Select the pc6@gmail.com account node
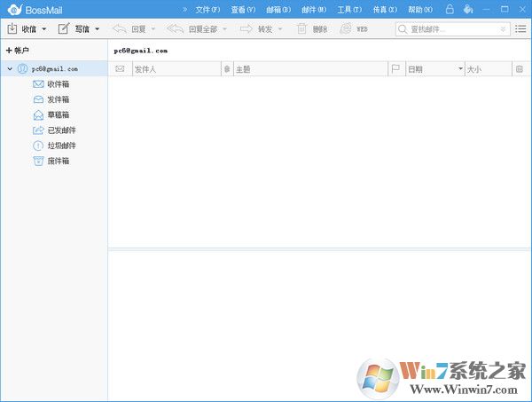Screen dimensions: 532x402 55,69
